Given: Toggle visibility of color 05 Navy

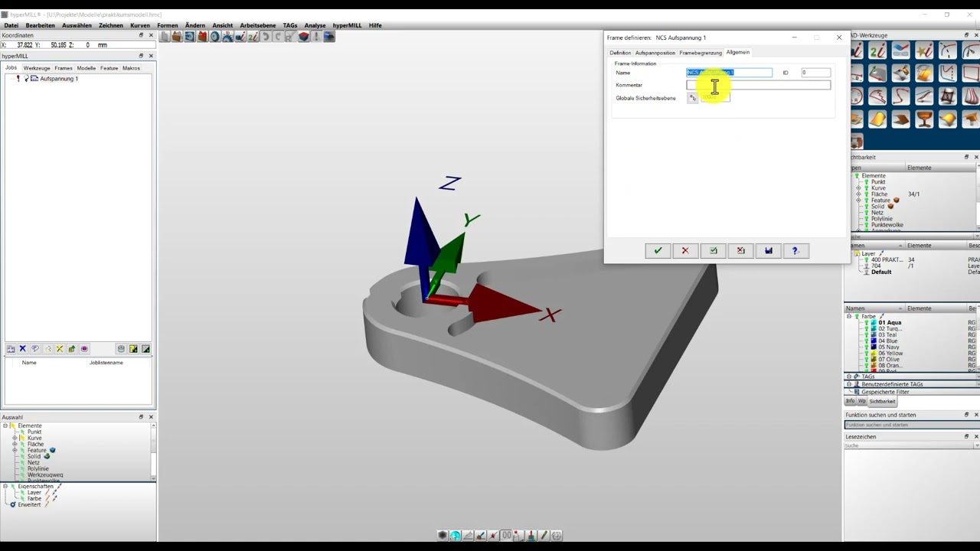Looking at the screenshot, I should (x=867, y=347).
